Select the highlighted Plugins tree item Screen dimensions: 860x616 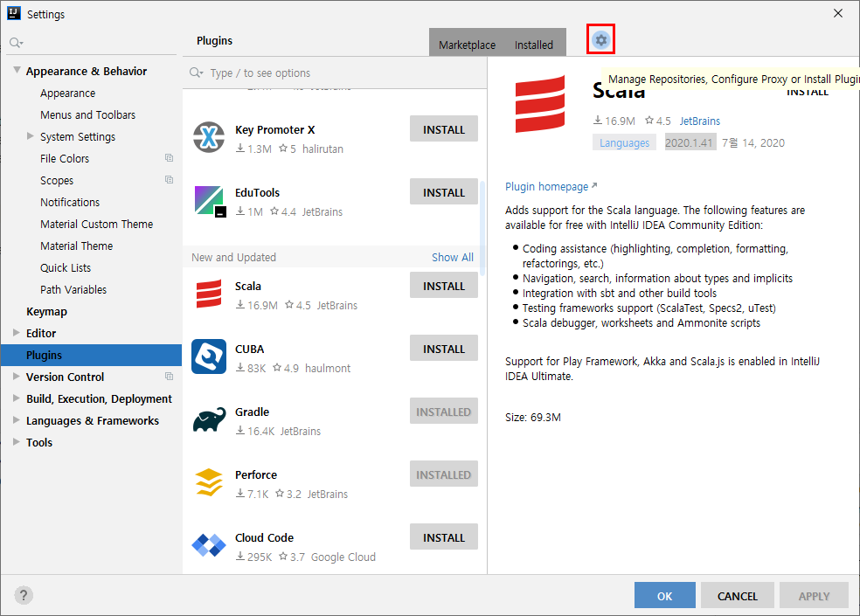tap(91, 355)
